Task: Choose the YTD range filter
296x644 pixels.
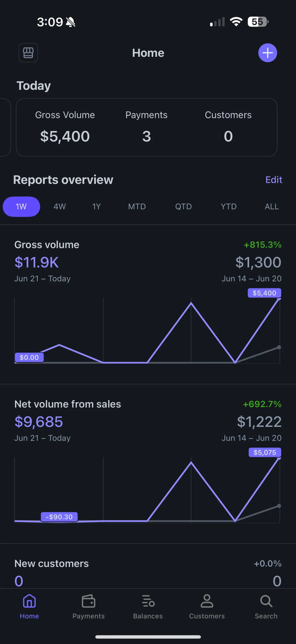Action: point(229,207)
